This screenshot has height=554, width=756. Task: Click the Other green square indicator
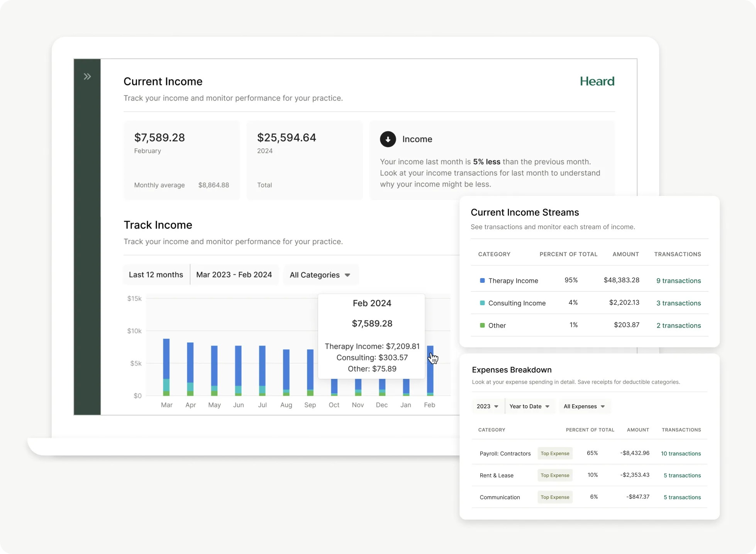[x=481, y=325]
